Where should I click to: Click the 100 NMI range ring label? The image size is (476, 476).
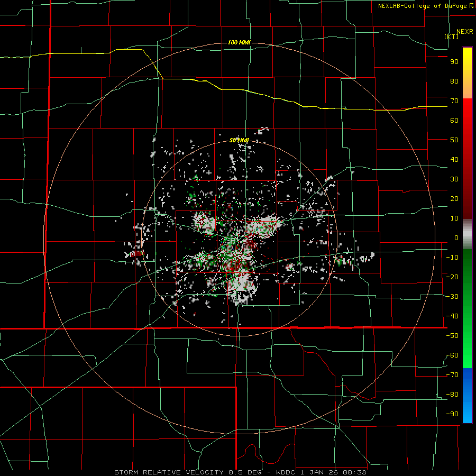239,42
